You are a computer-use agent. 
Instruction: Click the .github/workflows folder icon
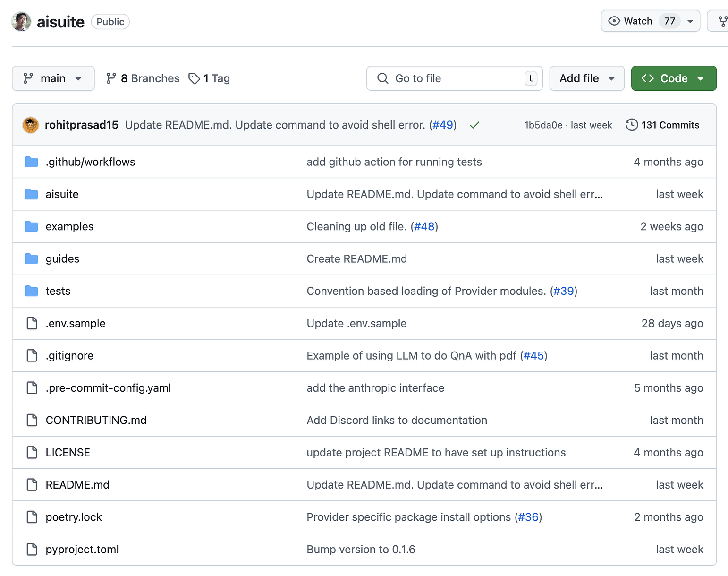(32, 162)
